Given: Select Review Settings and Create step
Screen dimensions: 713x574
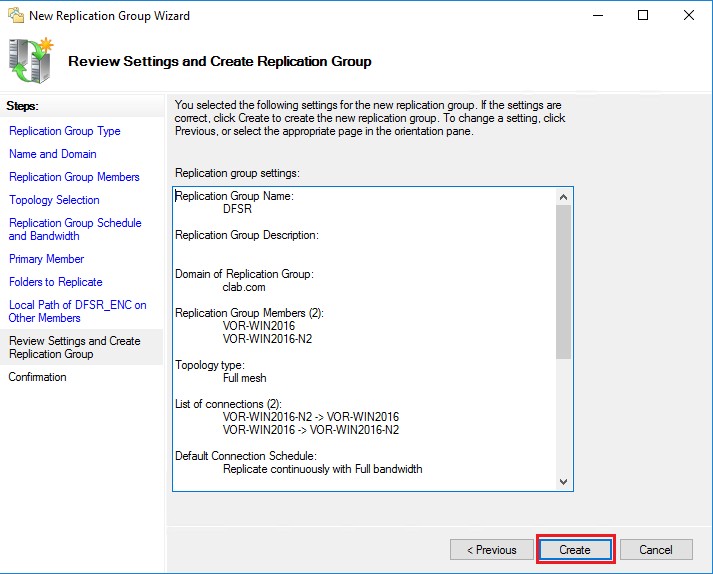Looking at the screenshot, I should [74, 347].
